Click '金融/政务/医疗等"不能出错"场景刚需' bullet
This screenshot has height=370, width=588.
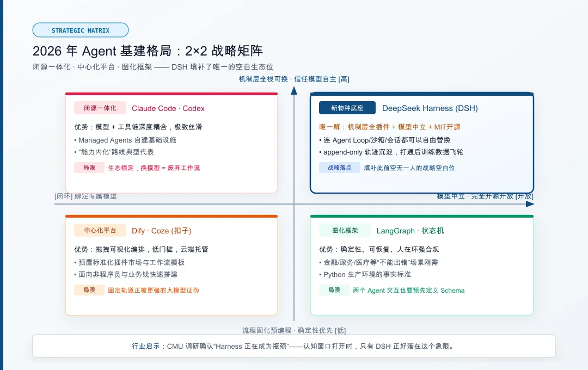[x=379, y=262]
